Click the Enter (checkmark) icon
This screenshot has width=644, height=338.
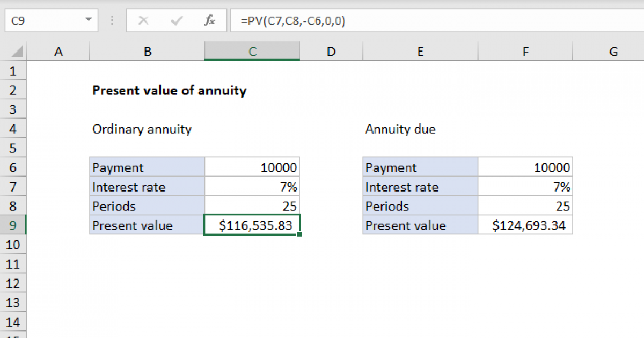[176, 20]
